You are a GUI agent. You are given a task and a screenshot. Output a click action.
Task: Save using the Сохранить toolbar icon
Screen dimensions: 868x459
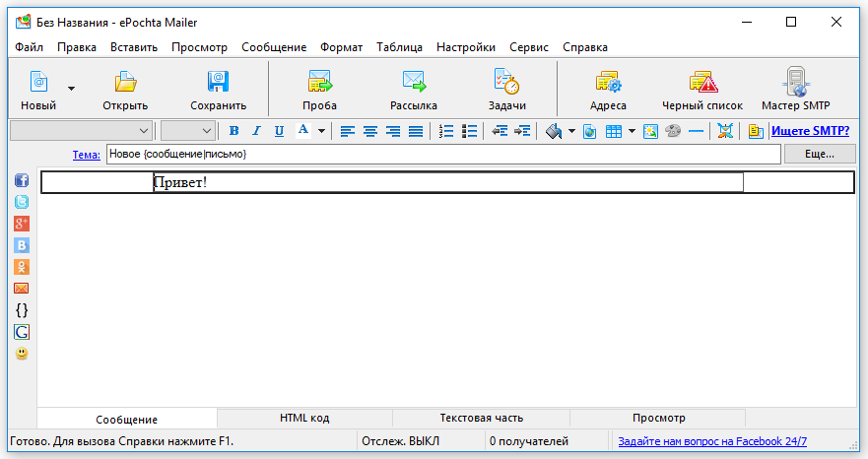point(218,83)
